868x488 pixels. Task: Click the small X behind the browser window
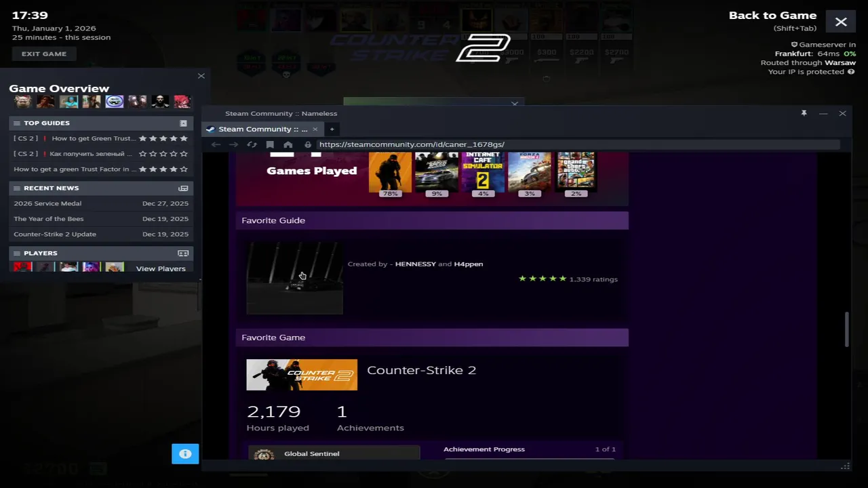(x=515, y=104)
